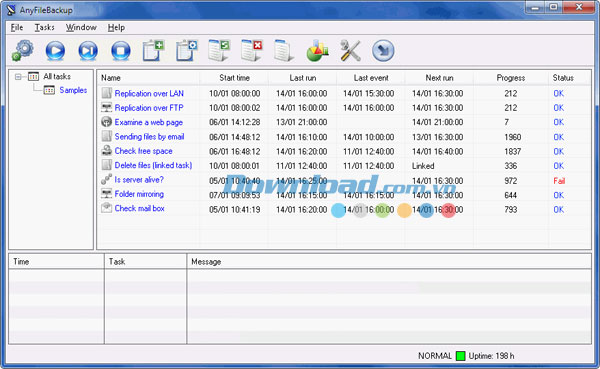Click the red Fail status text

pos(559,181)
